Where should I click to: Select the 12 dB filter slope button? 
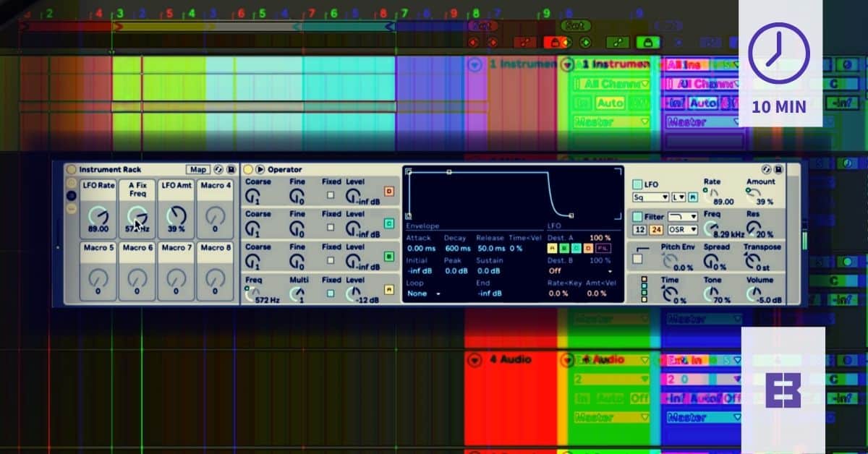[640, 230]
